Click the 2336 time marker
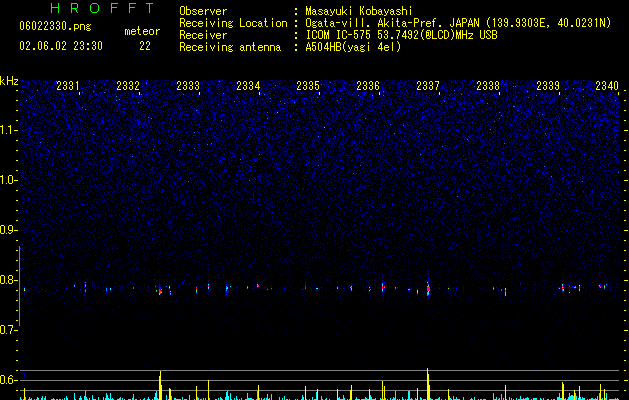 coord(368,85)
